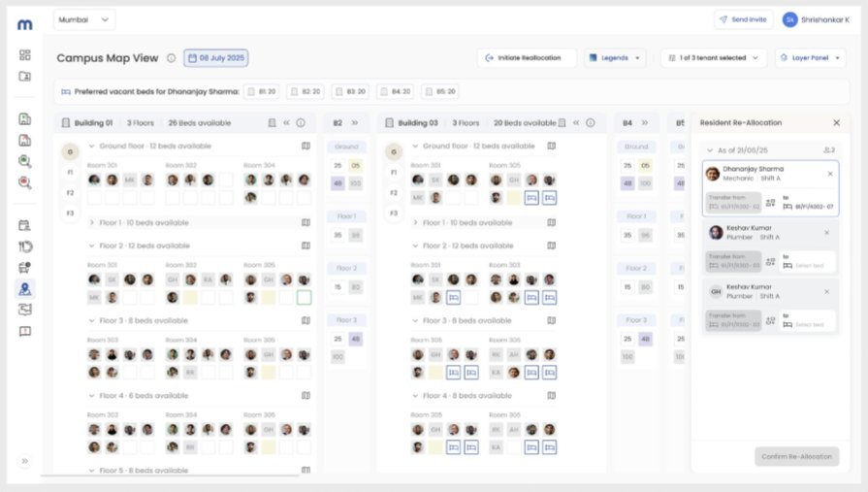Click the Send Invite button
This screenshot has height=492, width=868.
(x=744, y=19)
